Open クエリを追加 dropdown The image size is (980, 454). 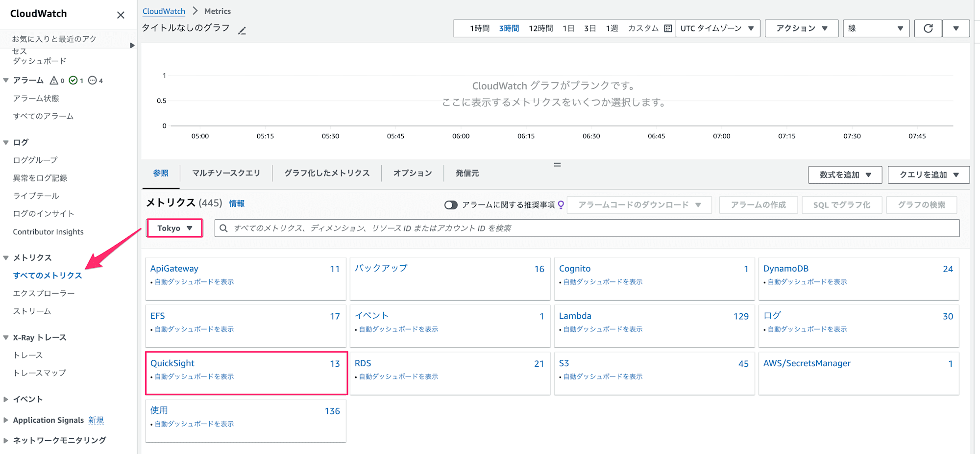coord(929,175)
